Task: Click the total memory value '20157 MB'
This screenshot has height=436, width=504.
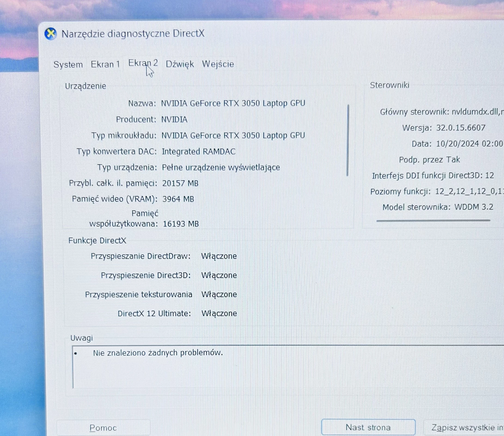Action: tap(180, 183)
